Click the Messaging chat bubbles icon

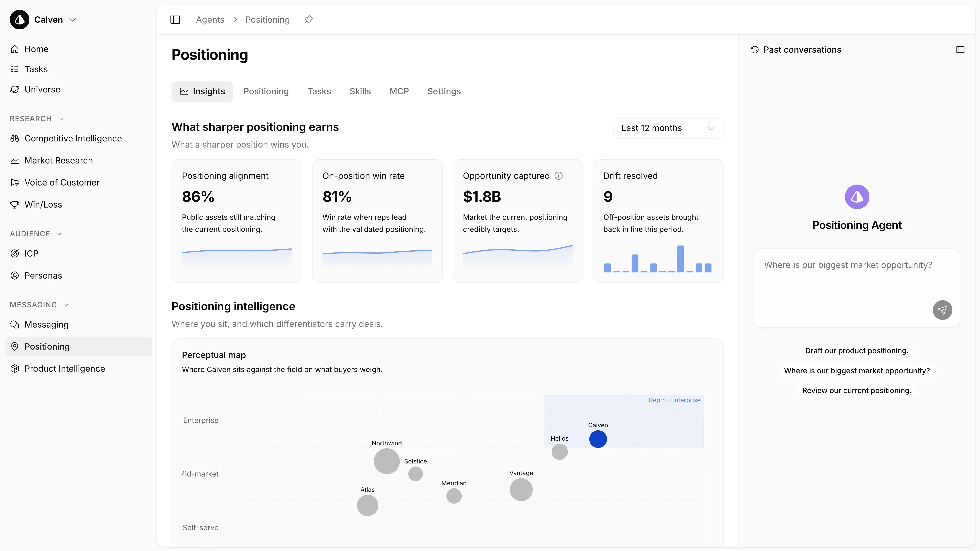click(15, 325)
